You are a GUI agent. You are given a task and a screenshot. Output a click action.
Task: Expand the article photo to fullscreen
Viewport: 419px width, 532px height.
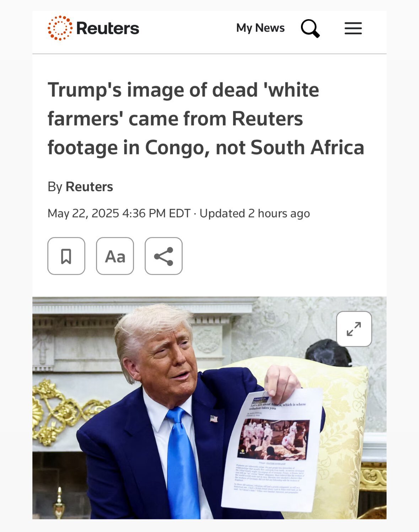pos(354,329)
